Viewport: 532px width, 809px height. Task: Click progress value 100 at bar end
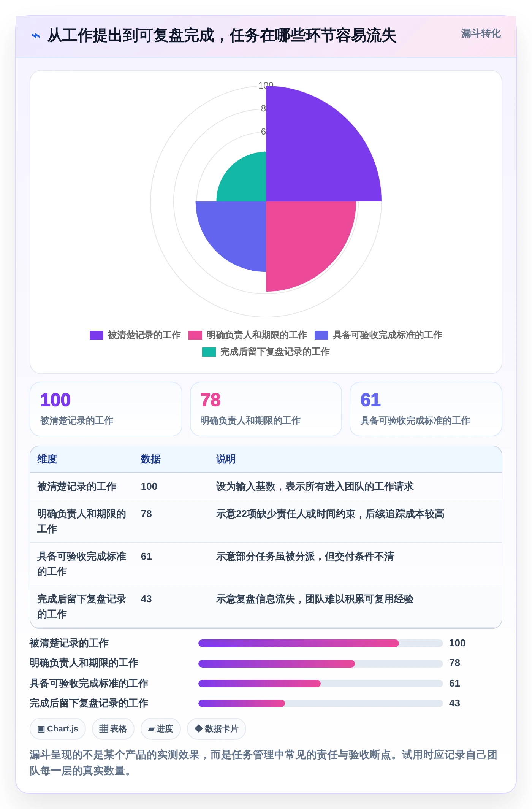click(x=457, y=643)
